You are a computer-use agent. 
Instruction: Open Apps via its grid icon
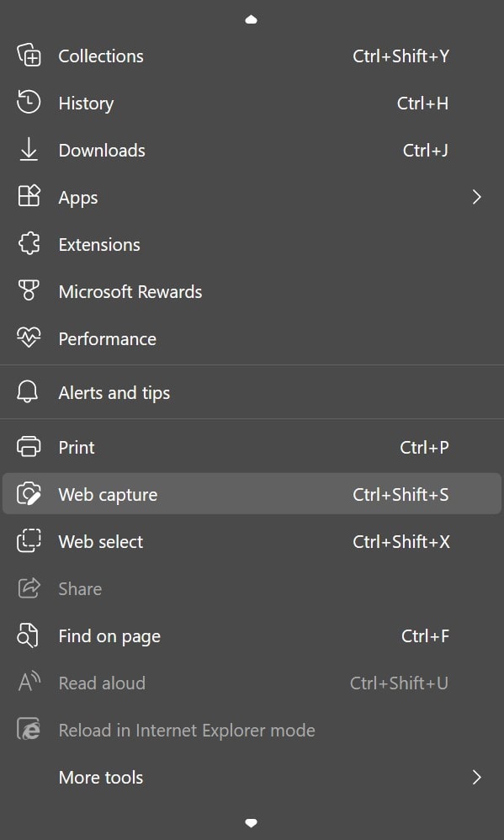point(29,197)
